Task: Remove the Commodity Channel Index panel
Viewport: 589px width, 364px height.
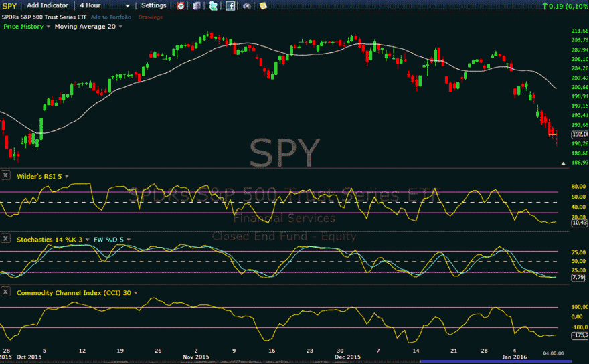Action: tap(5, 292)
